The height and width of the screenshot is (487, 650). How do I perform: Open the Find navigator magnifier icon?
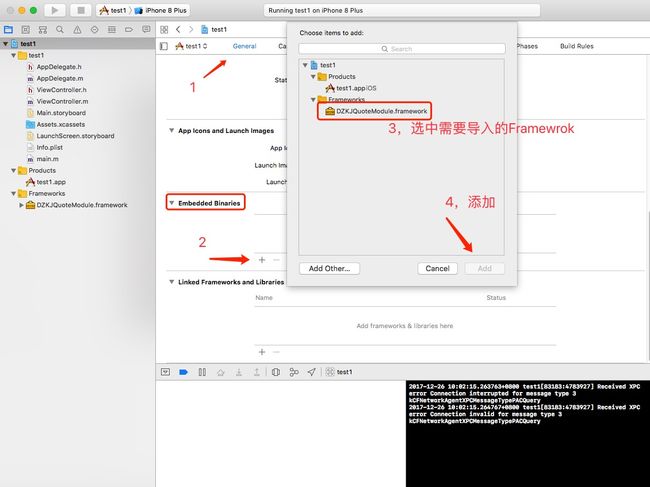60,29
